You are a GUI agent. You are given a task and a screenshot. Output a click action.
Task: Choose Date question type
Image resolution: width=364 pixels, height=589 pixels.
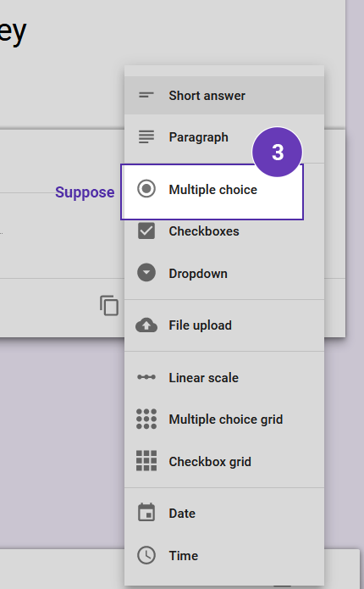coord(224,513)
